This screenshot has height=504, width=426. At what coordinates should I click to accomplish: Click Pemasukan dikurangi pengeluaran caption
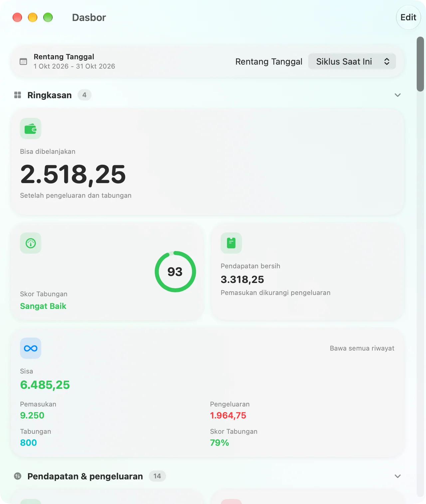(x=276, y=293)
